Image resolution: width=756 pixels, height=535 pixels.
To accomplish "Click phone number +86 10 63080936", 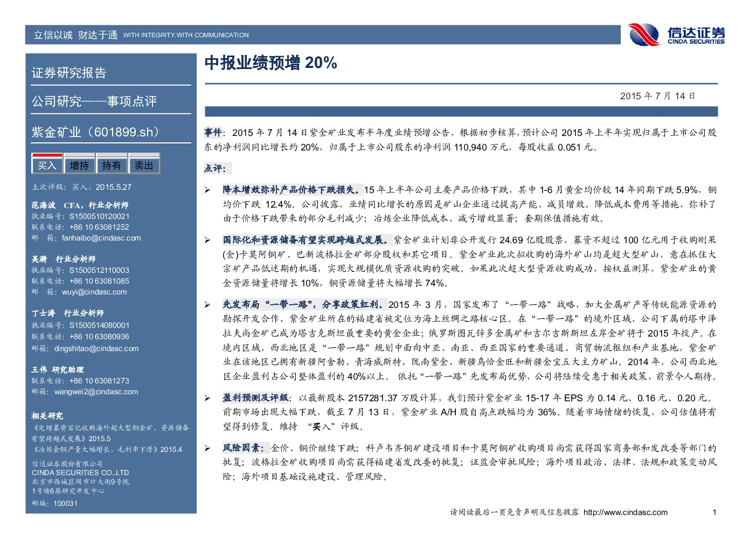I will click(x=99, y=337).
